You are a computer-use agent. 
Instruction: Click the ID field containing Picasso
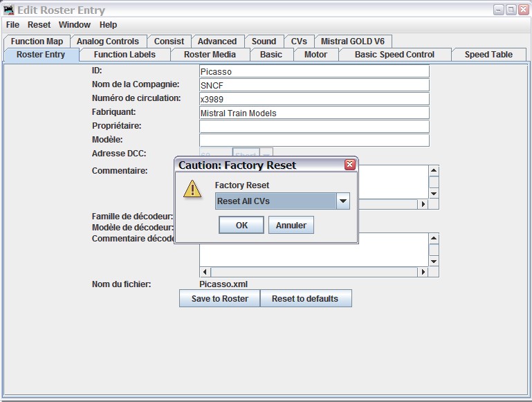(314, 71)
